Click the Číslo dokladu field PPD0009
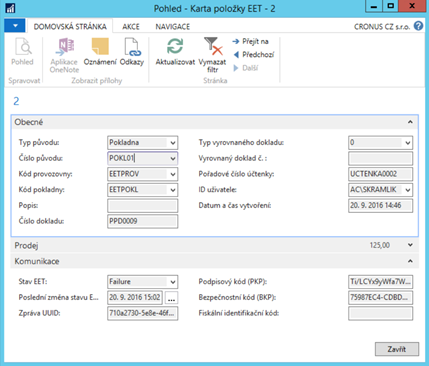This screenshot has height=366, width=429. tap(143, 221)
